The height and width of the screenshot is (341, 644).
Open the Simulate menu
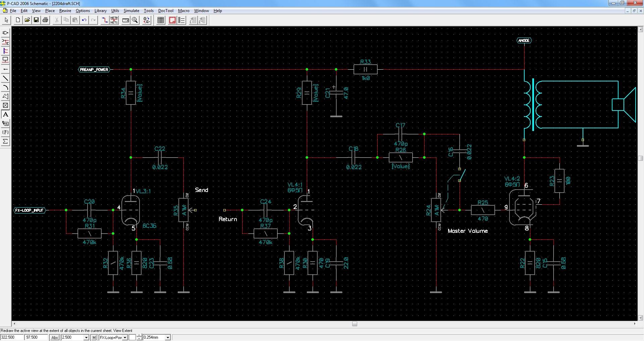click(131, 11)
